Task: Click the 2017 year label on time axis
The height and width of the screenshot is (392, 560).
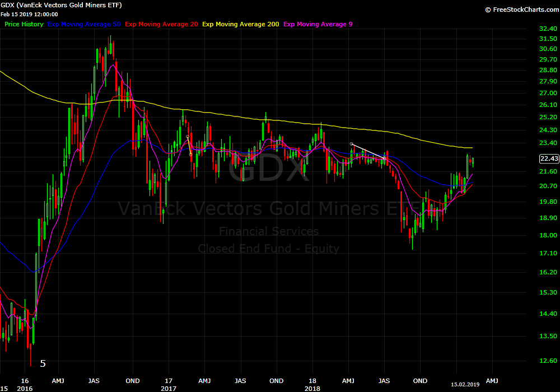Action: [169, 389]
